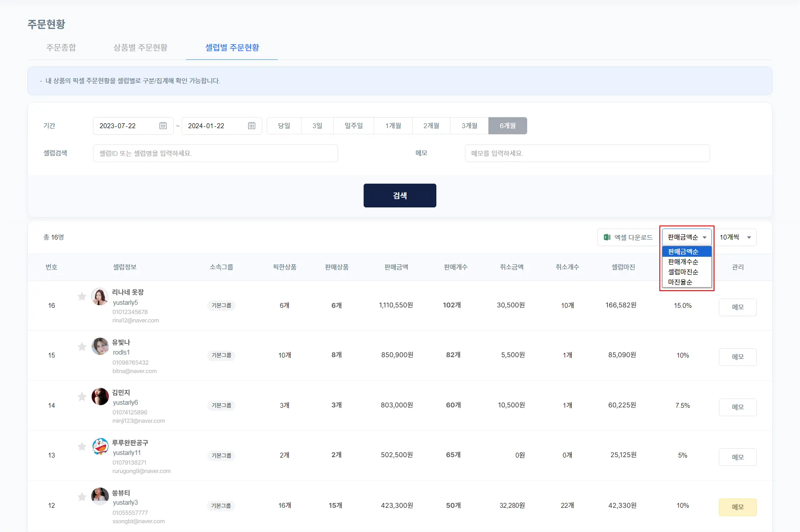Click seller margin 166,582원
The height and width of the screenshot is (532, 800).
pos(621,305)
